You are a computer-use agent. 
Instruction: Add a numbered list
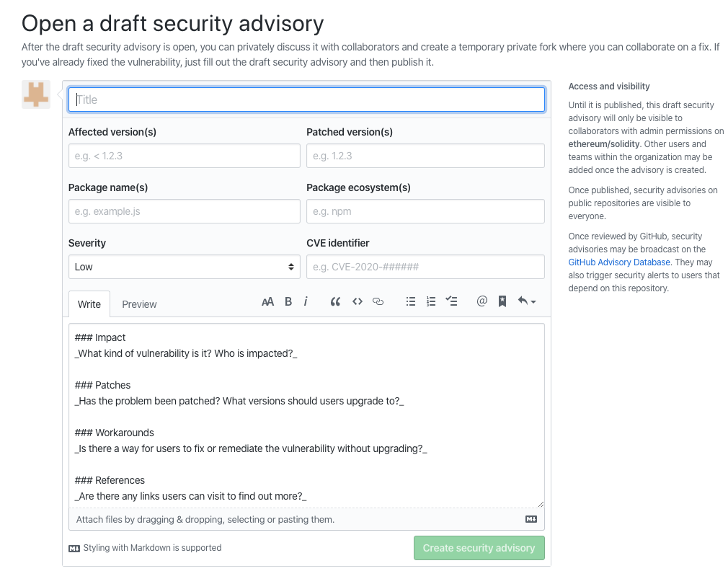[431, 302]
